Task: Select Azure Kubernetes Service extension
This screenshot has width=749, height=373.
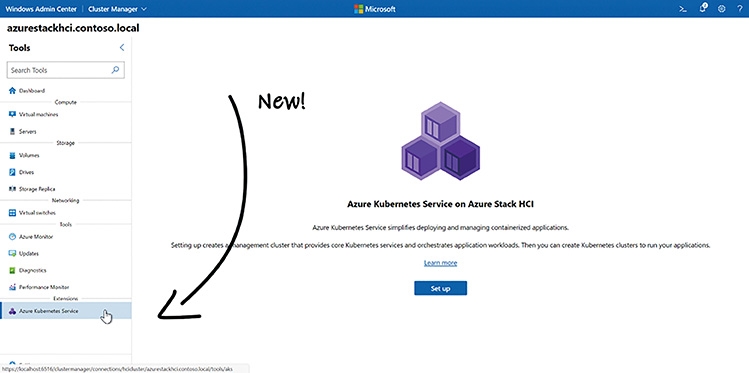Action: click(65, 311)
